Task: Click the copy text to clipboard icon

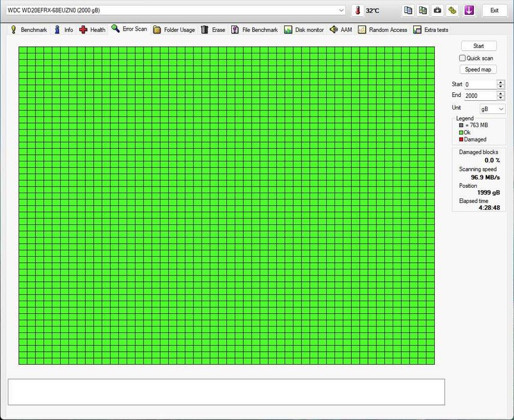Action: click(408, 10)
